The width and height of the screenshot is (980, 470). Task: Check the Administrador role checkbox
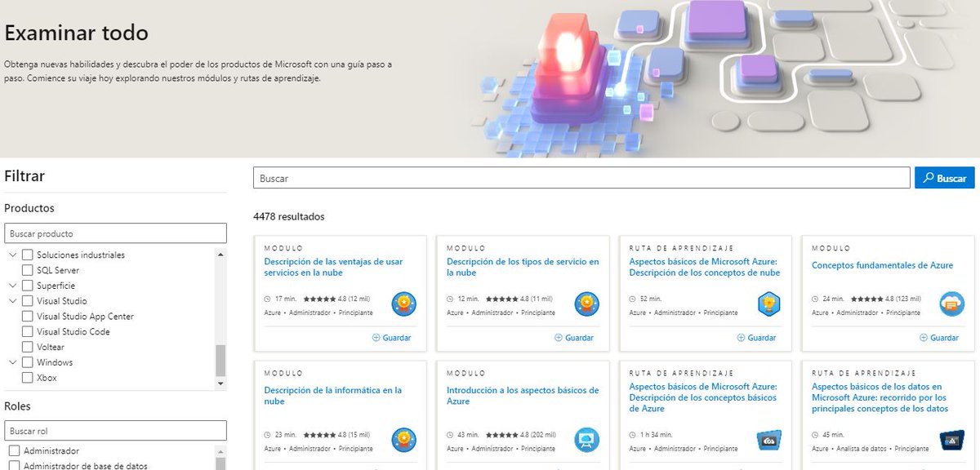pos(14,451)
